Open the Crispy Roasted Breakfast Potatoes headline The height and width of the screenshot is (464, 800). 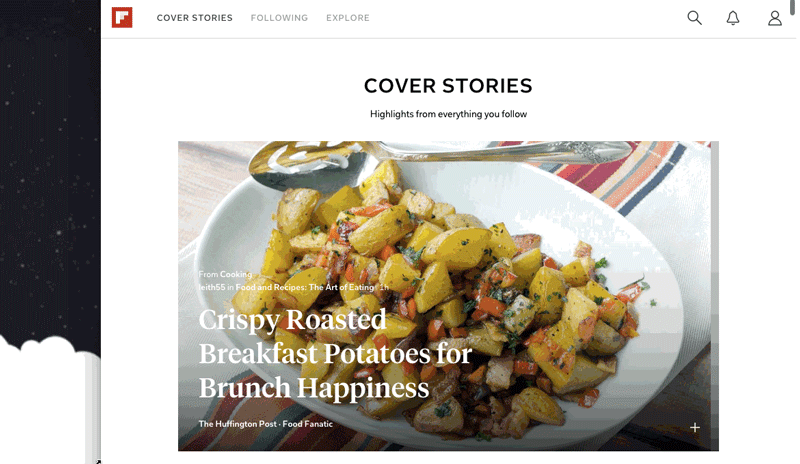pyautogui.click(x=335, y=353)
